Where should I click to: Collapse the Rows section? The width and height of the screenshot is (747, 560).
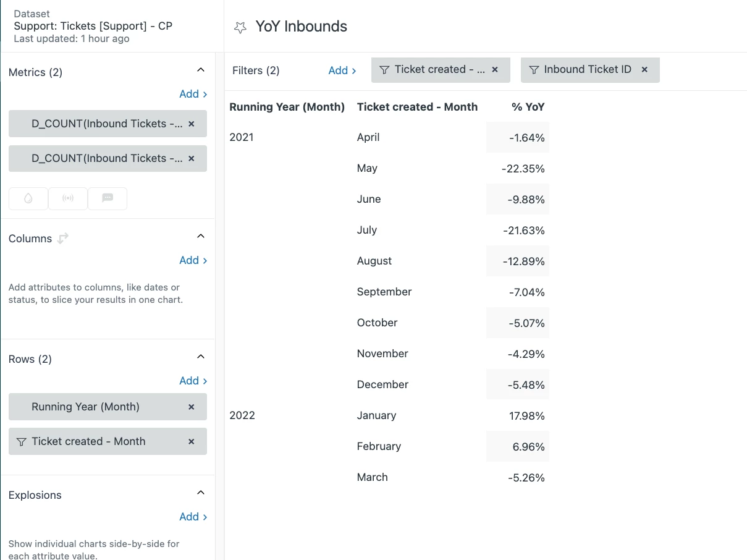(x=200, y=357)
